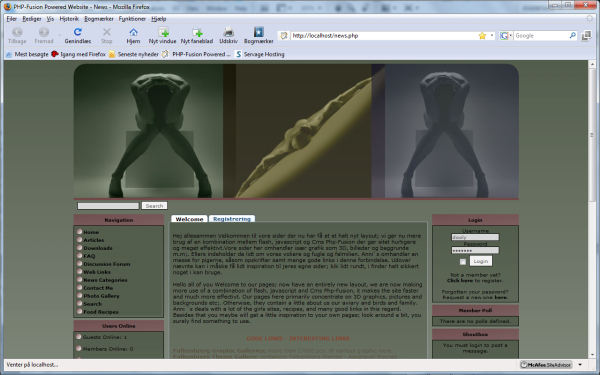
Task: Reload page with Genindlæs icon
Action: click(x=78, y=32)
